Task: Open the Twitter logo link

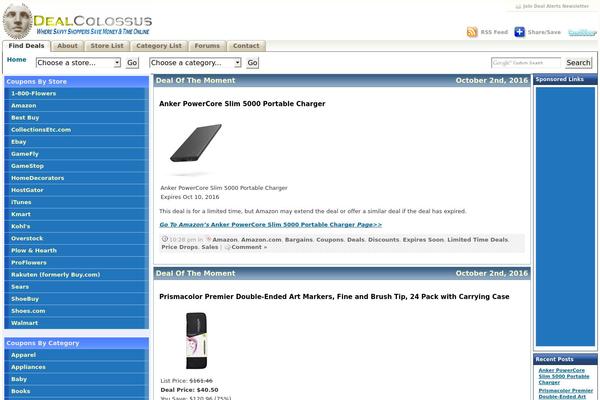Action: pyautogui.click(x=582, y=33)
